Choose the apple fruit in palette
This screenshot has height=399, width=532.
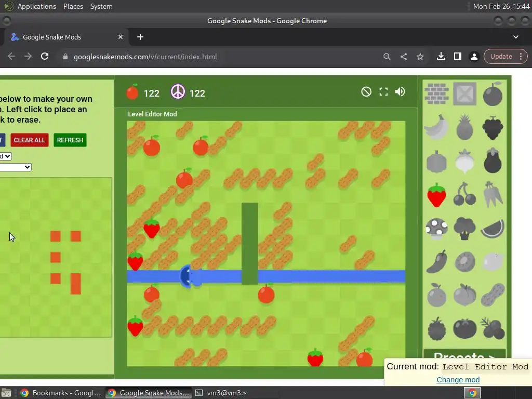click(x=493, y=94)
